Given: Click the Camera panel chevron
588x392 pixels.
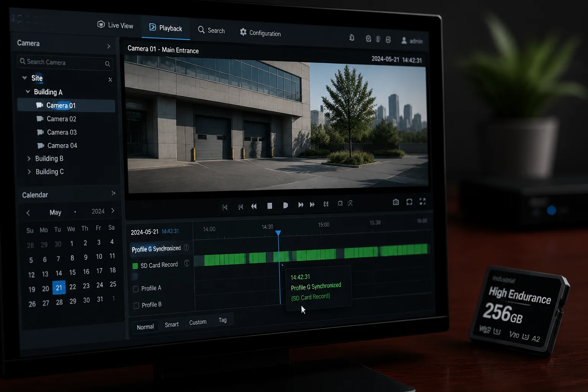Looking at the screenshot, I should click(x=109, y=46).
